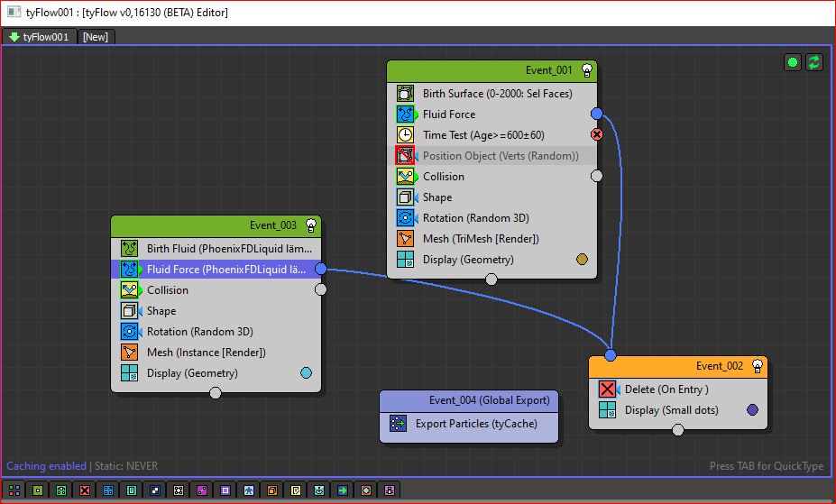Select the Event_003 header
836x504 pixels.
point(216,226)
